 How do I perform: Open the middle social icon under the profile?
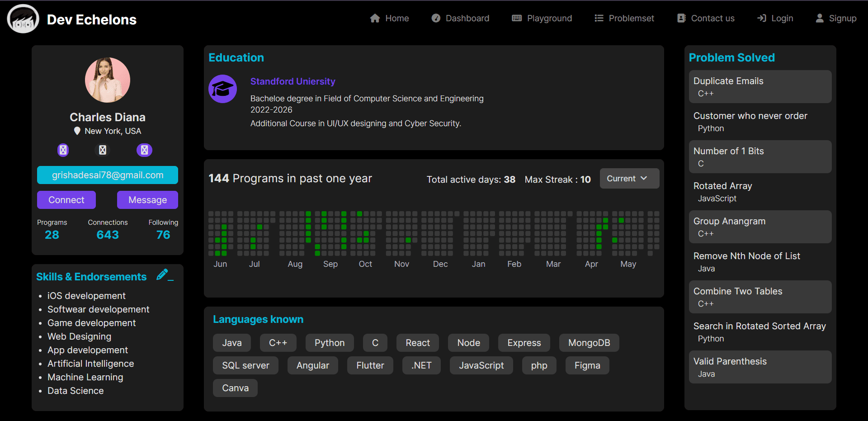pos(103,150)
